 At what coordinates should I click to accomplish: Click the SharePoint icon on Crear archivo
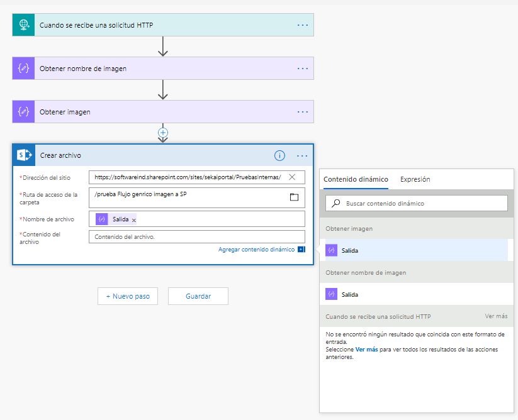click(x=24, y=155)
